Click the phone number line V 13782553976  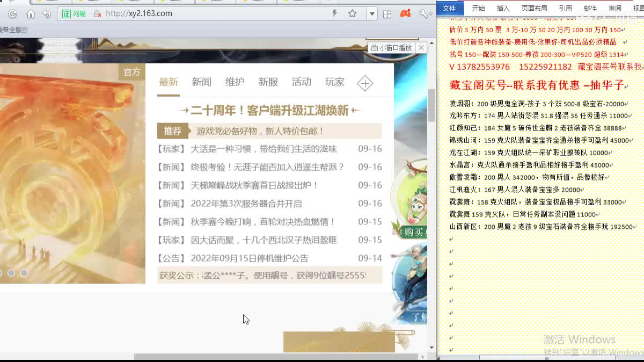(545, 67)
